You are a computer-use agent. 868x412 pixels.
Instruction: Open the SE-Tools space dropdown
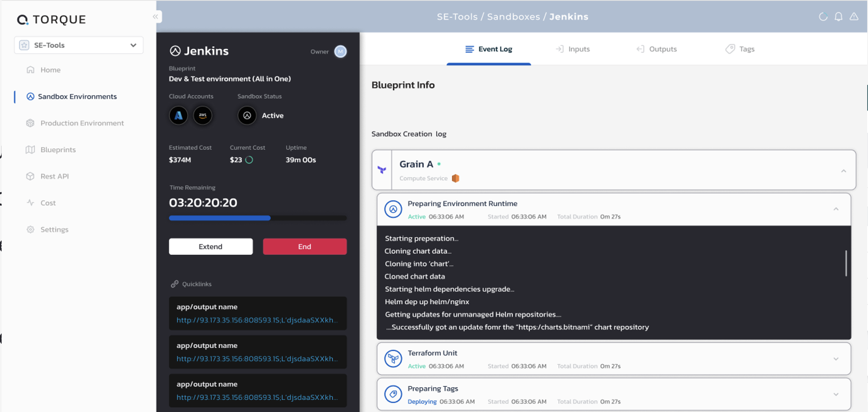tap(79, 45)
